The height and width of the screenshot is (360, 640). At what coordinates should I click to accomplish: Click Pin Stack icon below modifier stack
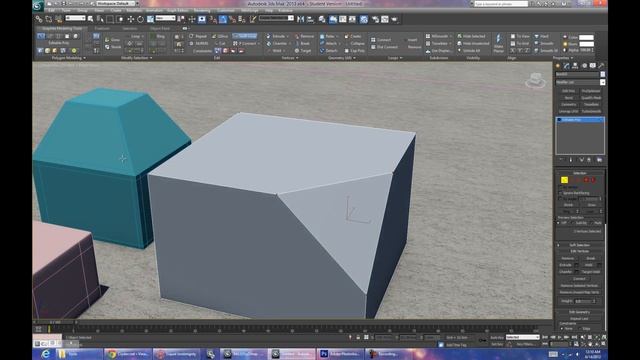pyautogui.click(x=562, y=160)
